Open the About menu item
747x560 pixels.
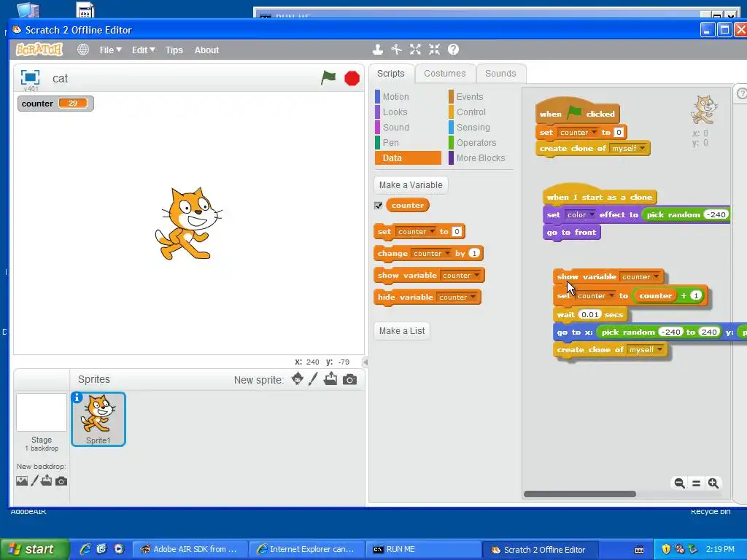coord(206,50)
